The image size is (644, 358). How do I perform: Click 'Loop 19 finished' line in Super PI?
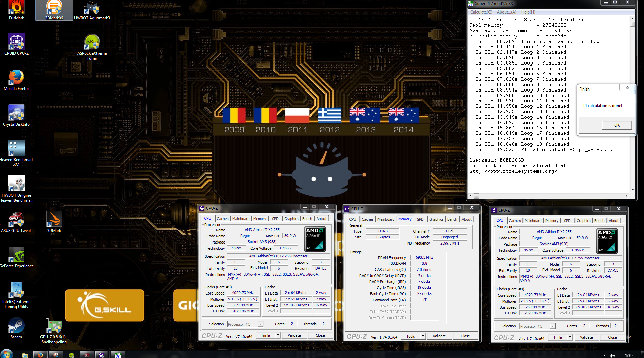[x=522, y=144]
